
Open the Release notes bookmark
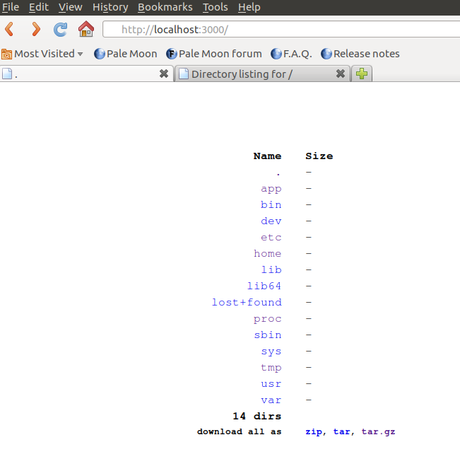(x=360, y=54)
